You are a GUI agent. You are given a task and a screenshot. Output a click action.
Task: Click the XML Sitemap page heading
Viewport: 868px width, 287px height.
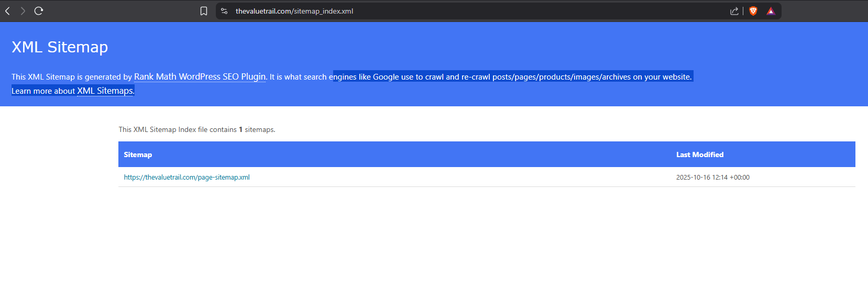(x=60, y=47)
